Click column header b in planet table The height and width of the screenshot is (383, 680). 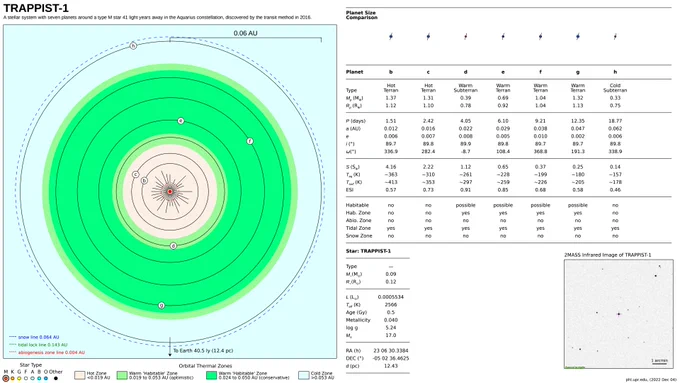(x=391, y=72)
